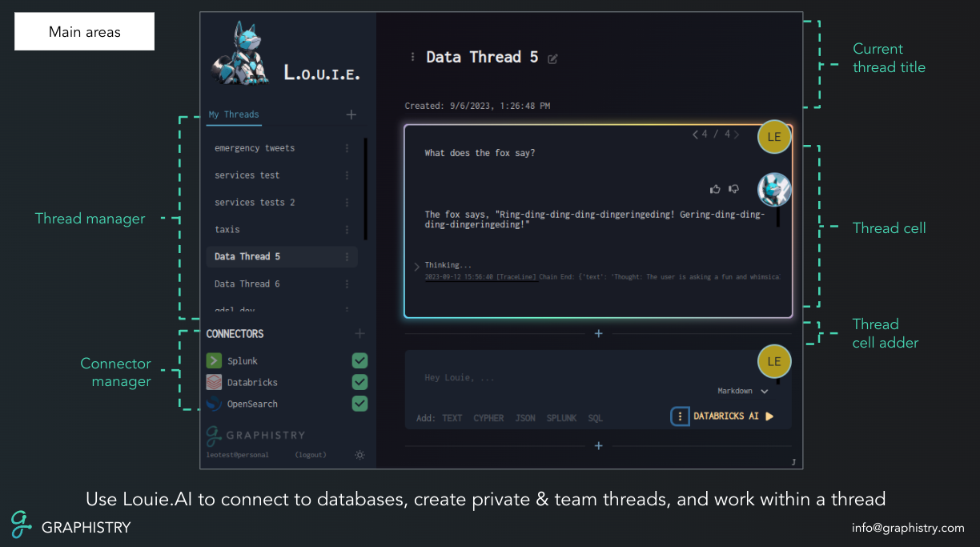Click the (logout) link

311,455
